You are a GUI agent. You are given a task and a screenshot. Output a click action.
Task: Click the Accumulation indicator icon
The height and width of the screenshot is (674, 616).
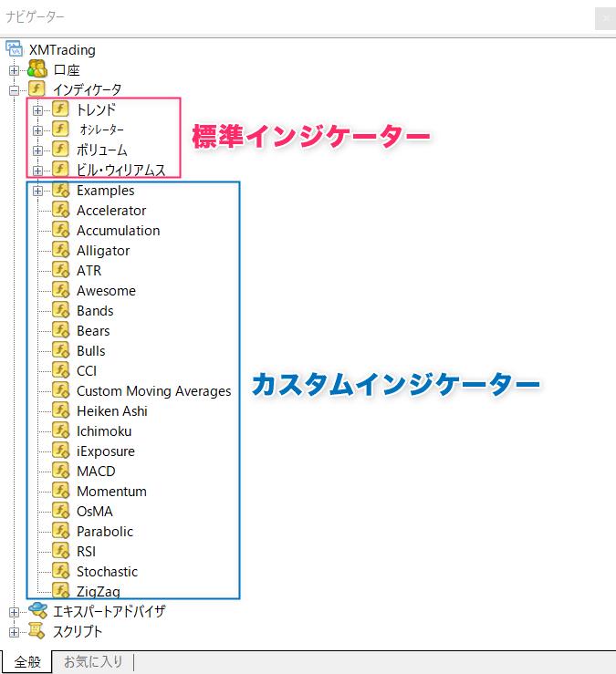tap(60, 230)
